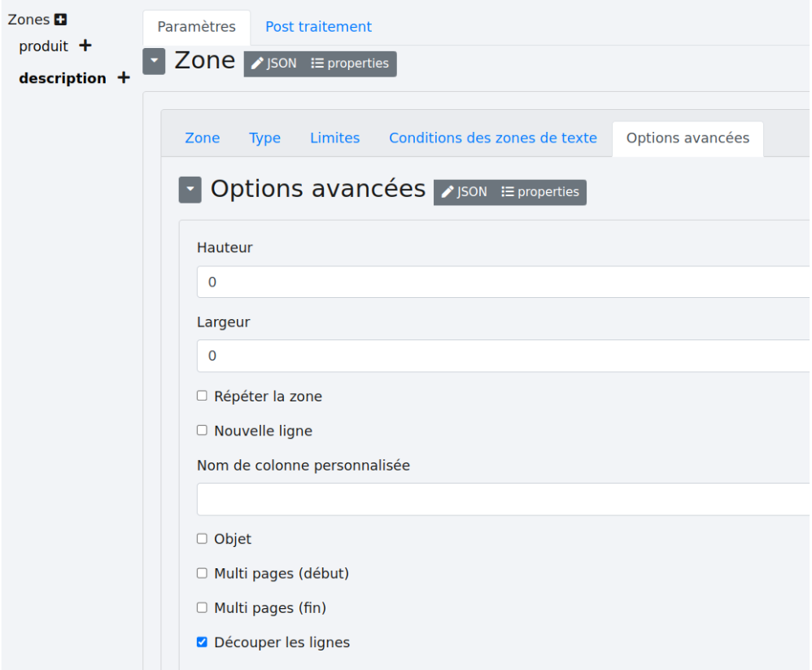Enable Multi pages (début) checkbox
Screen dimensions: 812x670
pos(202,573)
